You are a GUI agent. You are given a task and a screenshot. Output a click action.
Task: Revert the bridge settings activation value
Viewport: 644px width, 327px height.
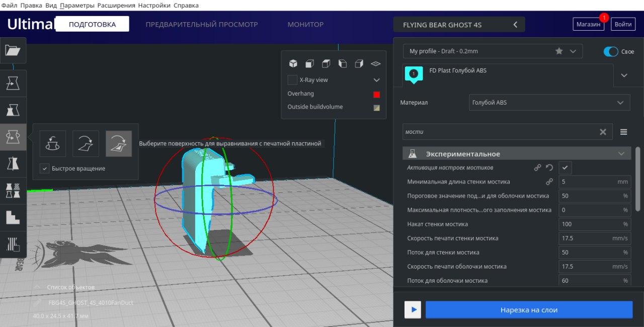(549, 168)
